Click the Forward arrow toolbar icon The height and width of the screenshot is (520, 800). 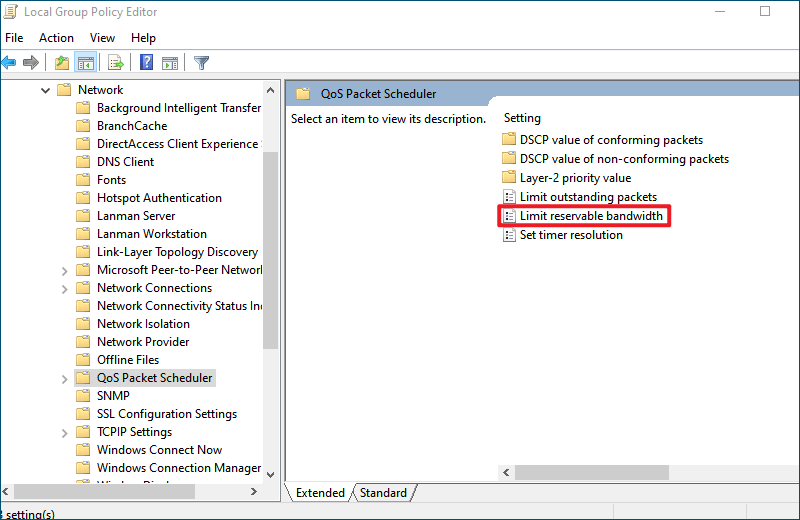click(31, 63)
